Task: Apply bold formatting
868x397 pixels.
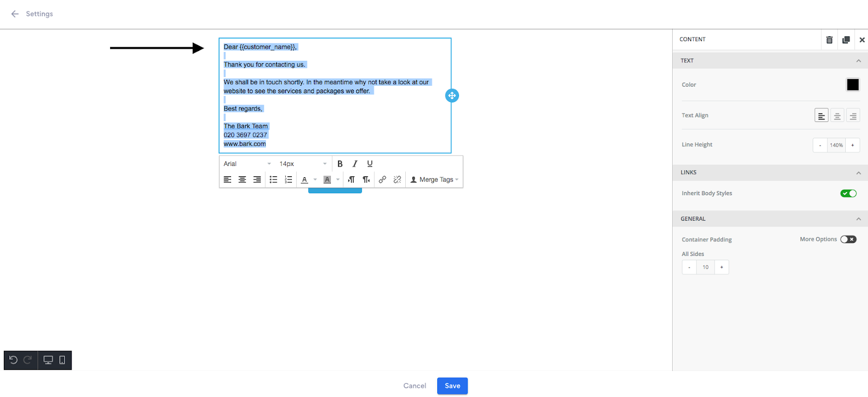Action: tap(340, 164)
